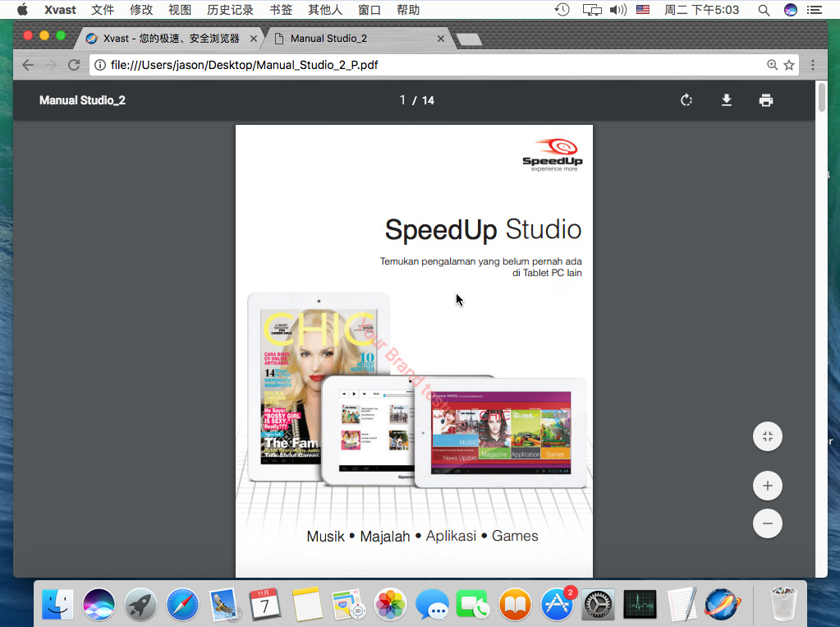Zoom out with the minus button
Image resolution: width=840 pixels, height=627 pixels.
coord(767,523)
